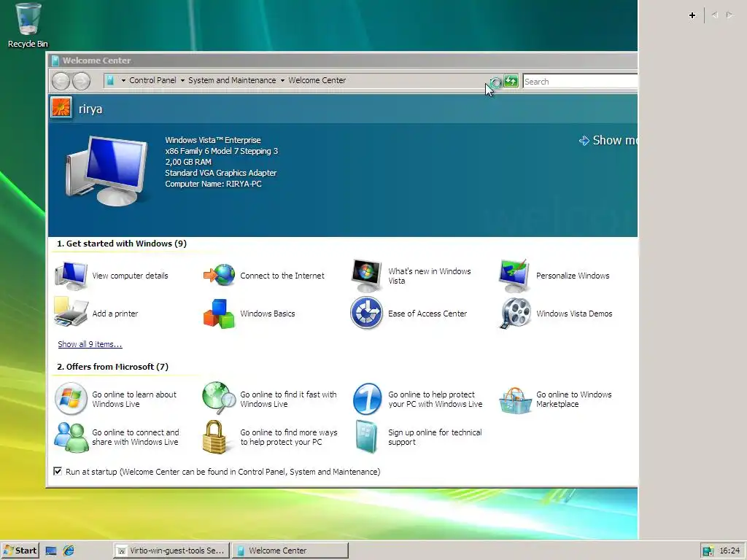Click the find it fast globe magnifier icon
747x560 pixels.
(x=219, y=398)
